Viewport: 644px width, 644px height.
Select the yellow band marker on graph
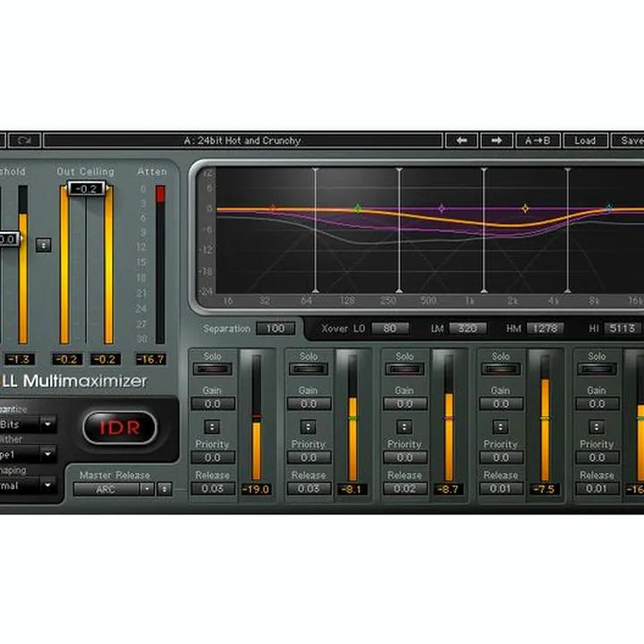[x=525, y=208]
